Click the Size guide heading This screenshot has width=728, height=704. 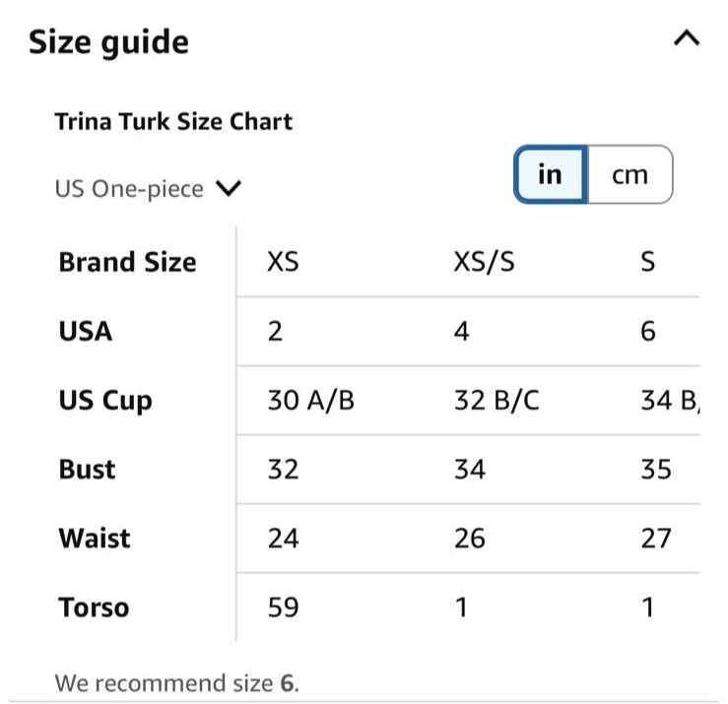click(108, 42)
